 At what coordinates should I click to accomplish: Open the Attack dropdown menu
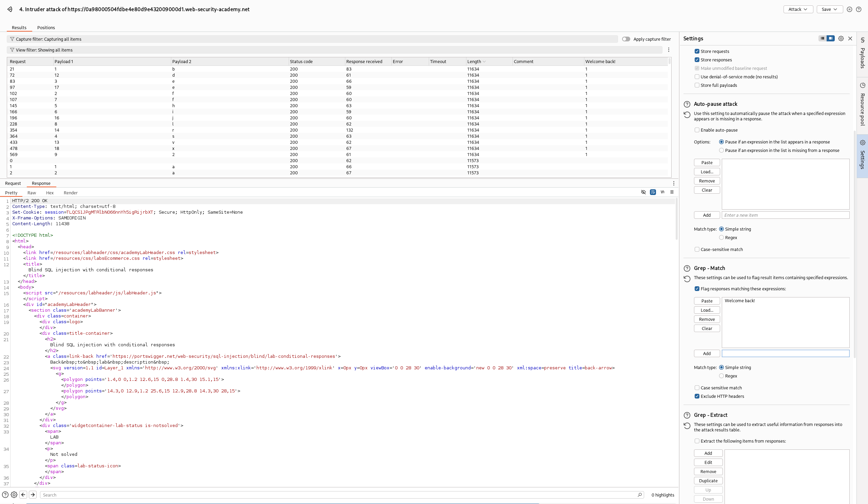pos(798,9)
